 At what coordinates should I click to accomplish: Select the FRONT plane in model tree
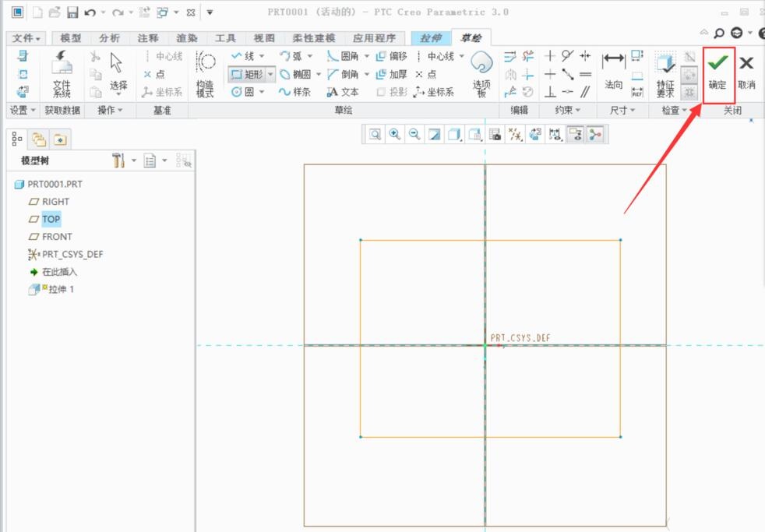[x=57, y=237]
